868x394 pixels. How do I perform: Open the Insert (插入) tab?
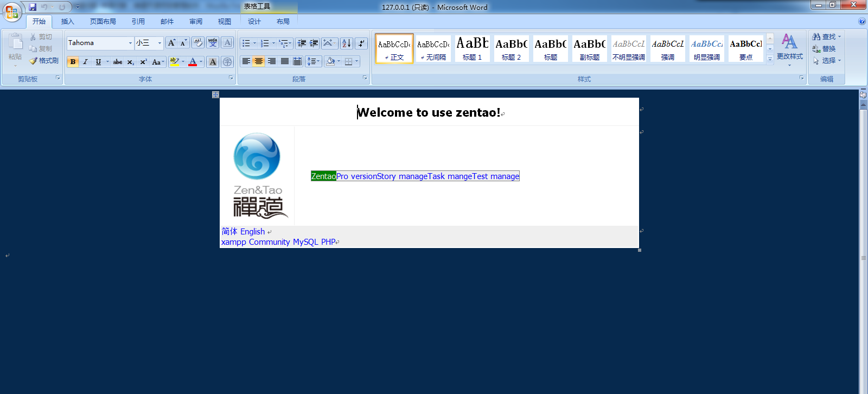pos(67,22)
